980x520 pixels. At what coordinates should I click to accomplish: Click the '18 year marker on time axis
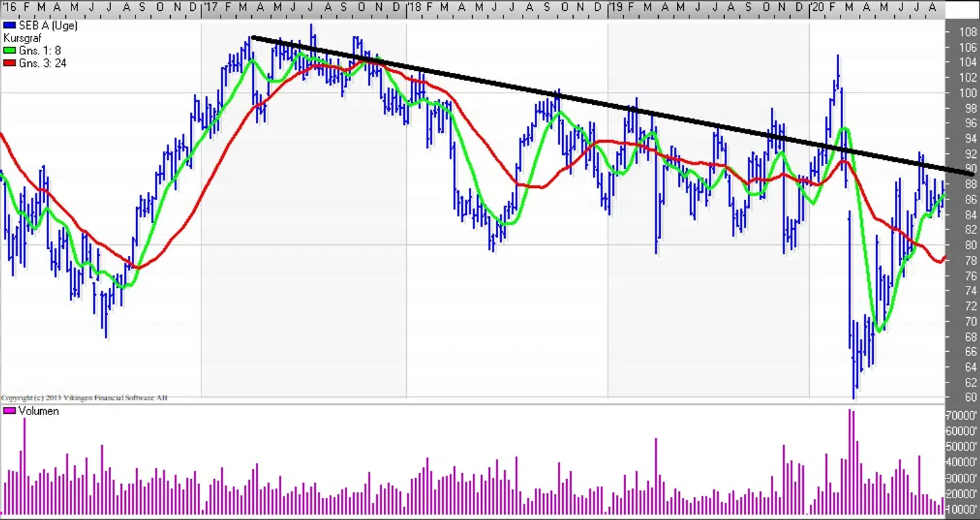(414, 7)
